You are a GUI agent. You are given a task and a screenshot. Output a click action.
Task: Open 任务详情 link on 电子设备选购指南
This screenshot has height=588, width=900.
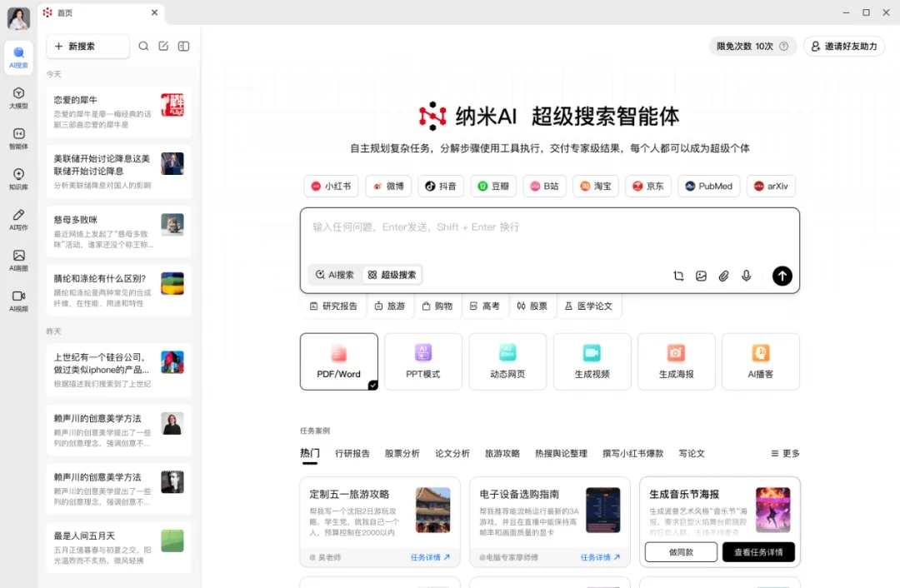(600, 557)
